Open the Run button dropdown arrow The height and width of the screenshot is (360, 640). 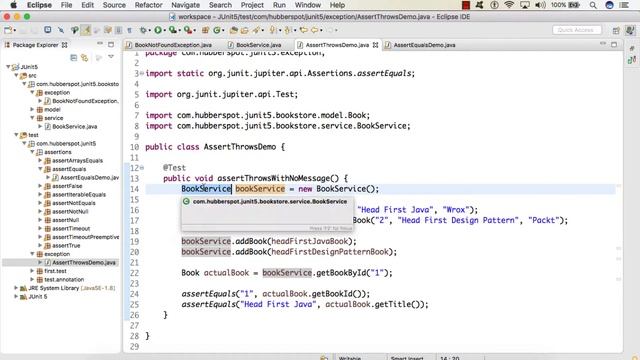(164, 30)
